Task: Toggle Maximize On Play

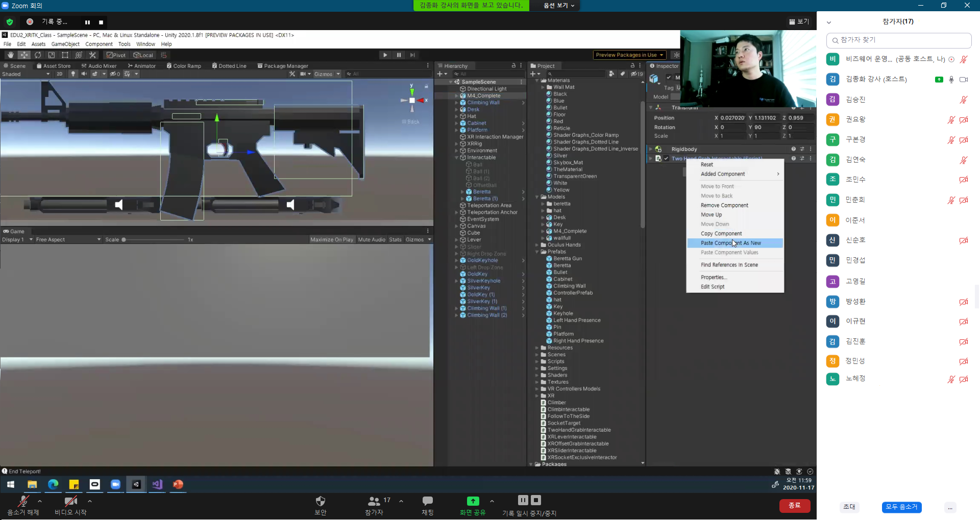Action: [332, 240]
